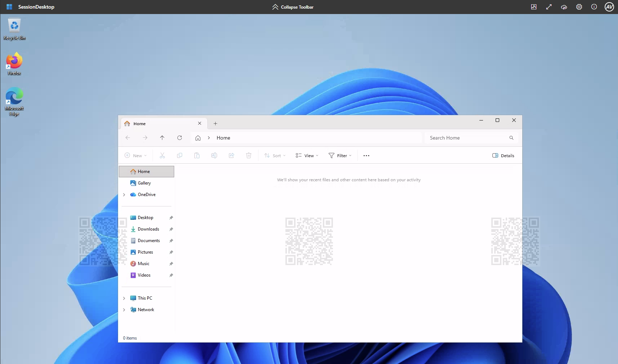Open session settings gear in toolbar
This screenshot has width=618, height=364.
[579, 7]
